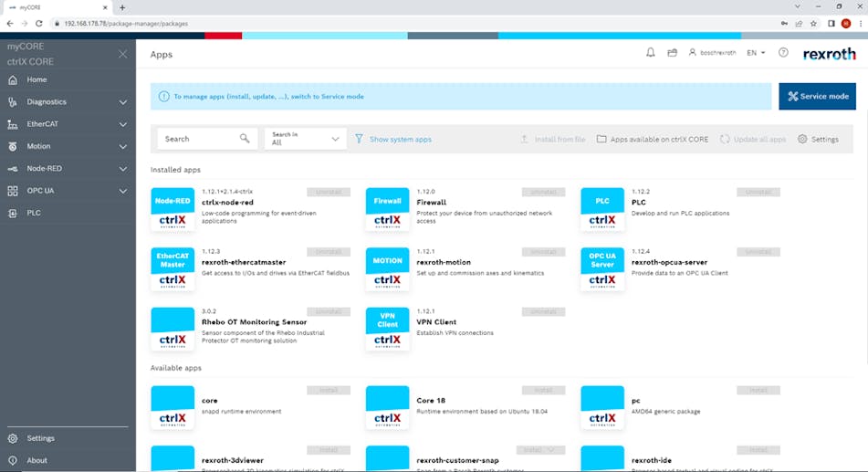Click Apps available on ctrlX CORE
Screen dimensions: 868x472
coord(653,139)
